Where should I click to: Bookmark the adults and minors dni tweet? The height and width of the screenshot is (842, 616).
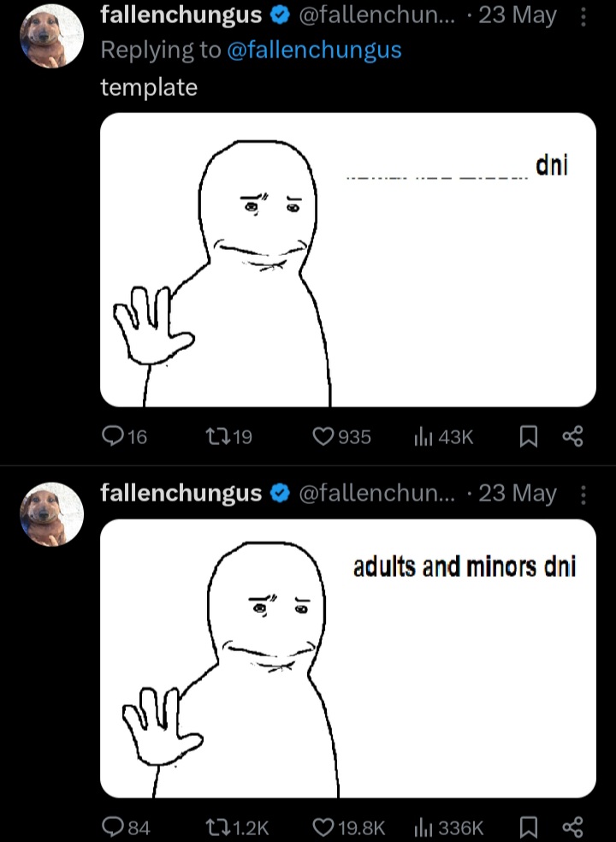pos(529,827)
